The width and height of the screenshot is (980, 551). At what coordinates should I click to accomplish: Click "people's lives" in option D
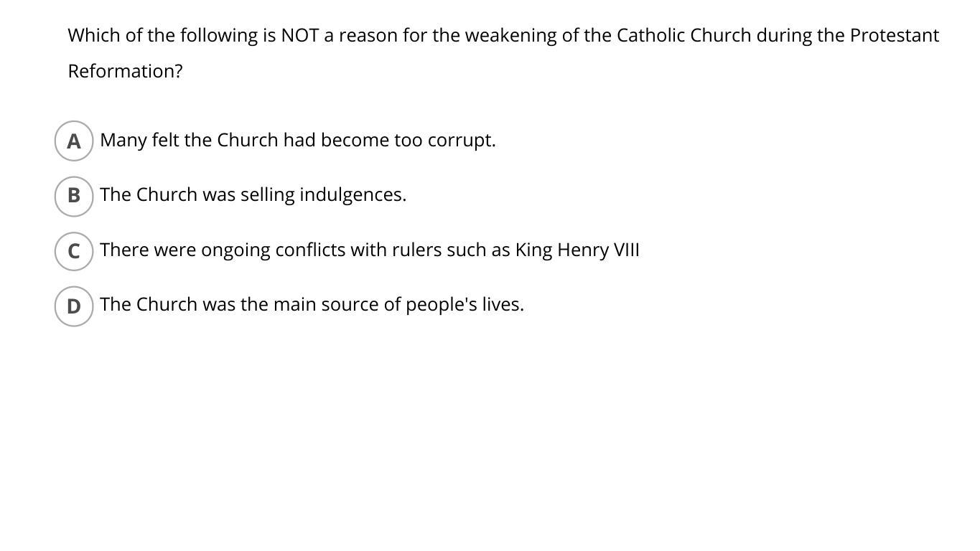(x=465, y=305)
